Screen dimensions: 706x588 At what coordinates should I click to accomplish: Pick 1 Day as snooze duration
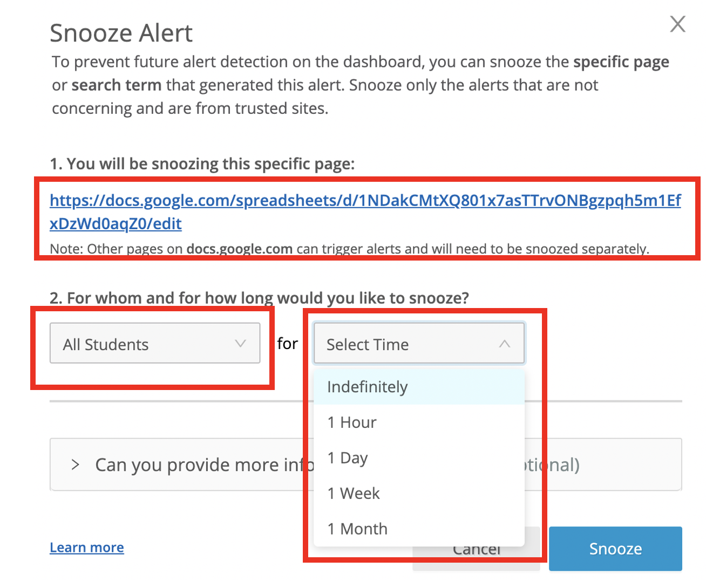coord(348,458)
